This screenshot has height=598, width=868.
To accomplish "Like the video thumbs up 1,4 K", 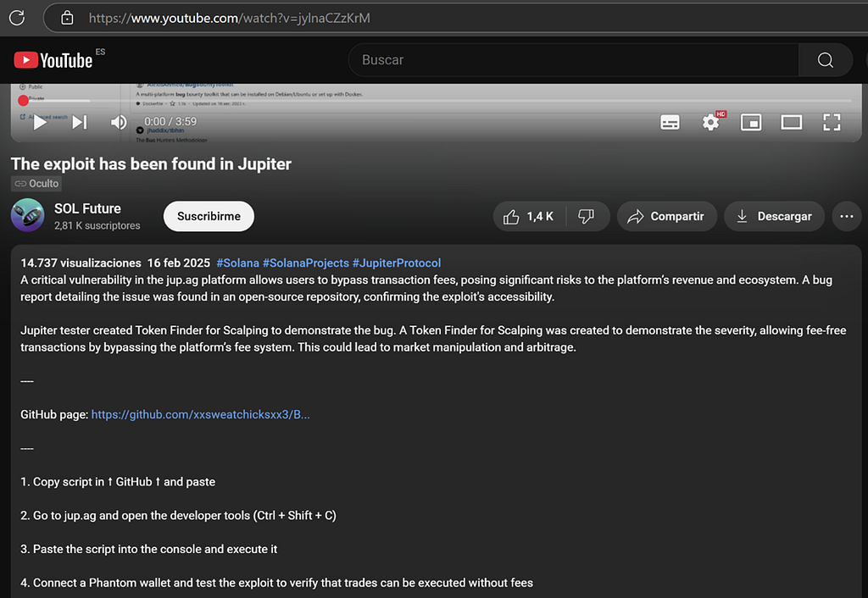I will click(529, 216).
